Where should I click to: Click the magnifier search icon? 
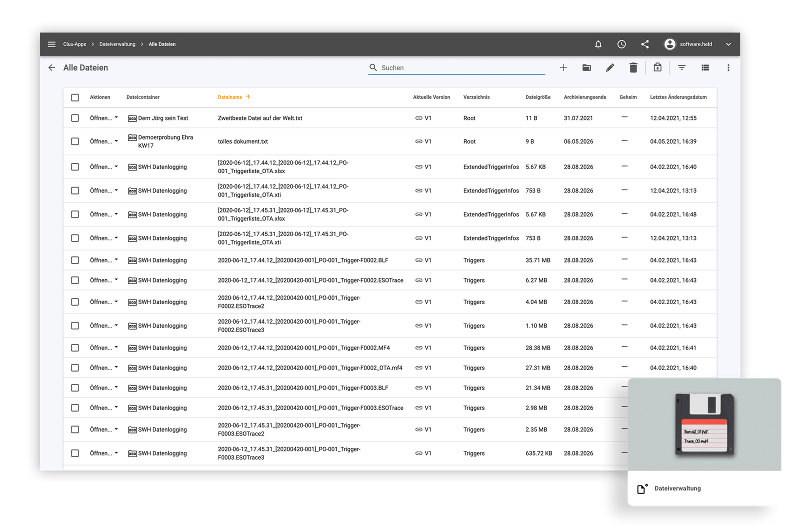tap(373, 67)
